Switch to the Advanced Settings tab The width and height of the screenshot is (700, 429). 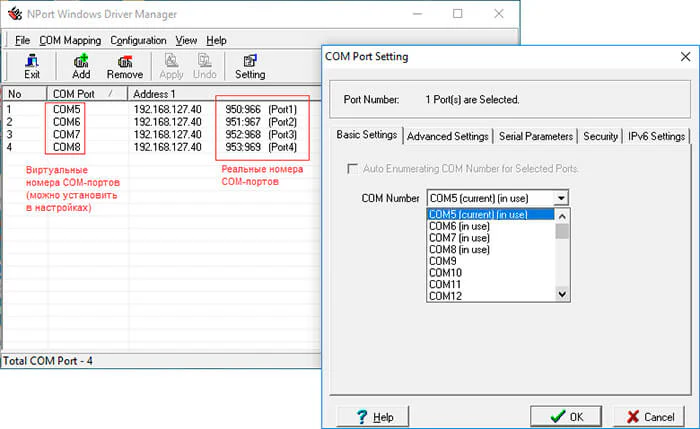coord(448,136)
